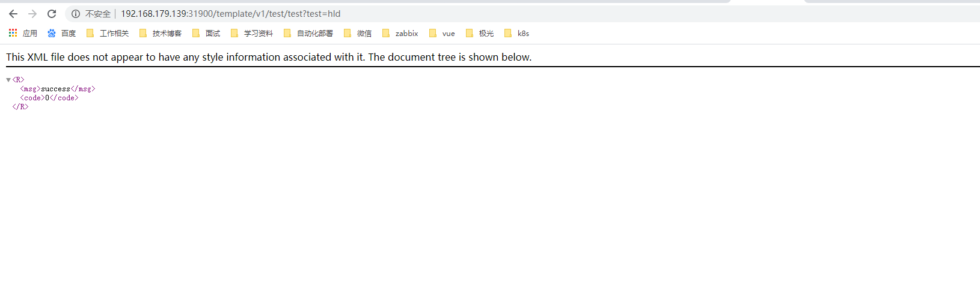Open the 极光 bookmark folder

click(x=480, y=34)
